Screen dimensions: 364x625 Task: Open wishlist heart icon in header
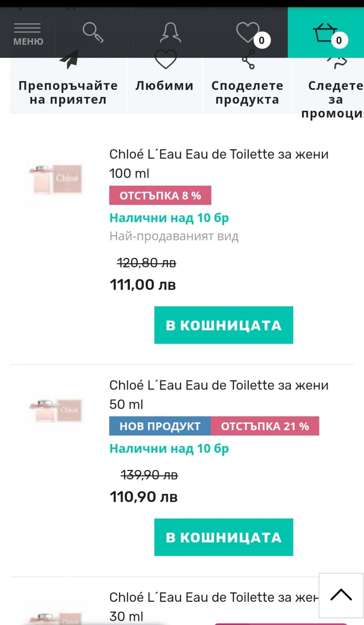pyautogui.click(x=248, y=32)
